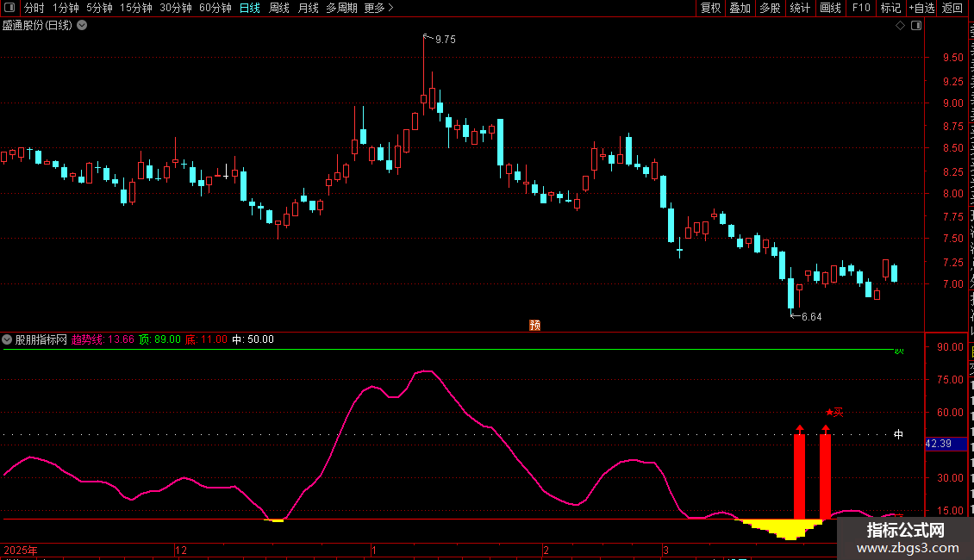Switch to the 日线 daily chart tab
Screen dimensions: 974x560
click(x=249, y=9)
